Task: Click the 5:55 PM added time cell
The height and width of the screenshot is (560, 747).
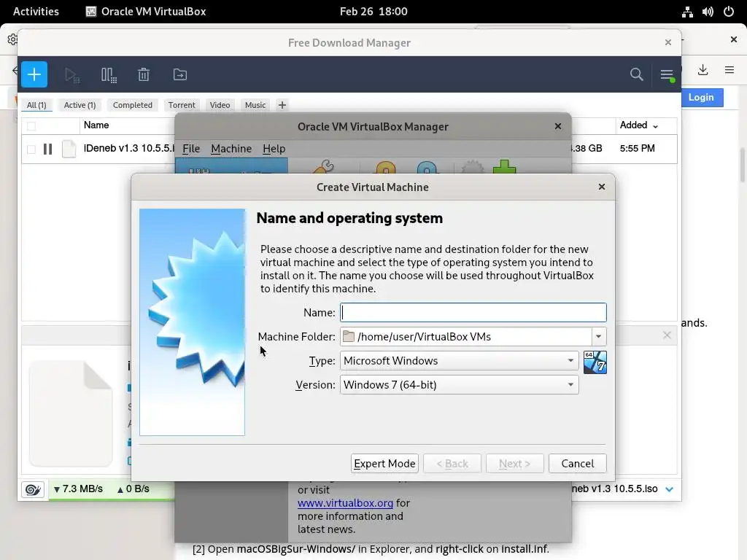Action: click(x=637, y=149)
